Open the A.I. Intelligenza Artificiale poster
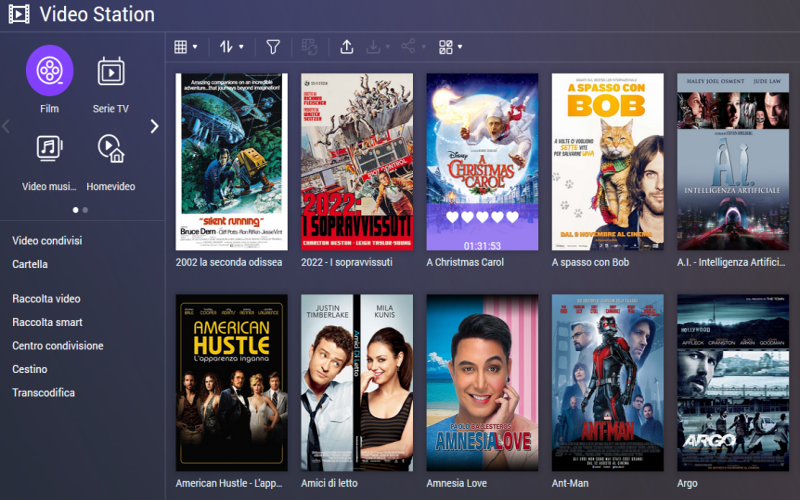The width and height of the screenshot is (800, 500). click(x=733, y=162)
